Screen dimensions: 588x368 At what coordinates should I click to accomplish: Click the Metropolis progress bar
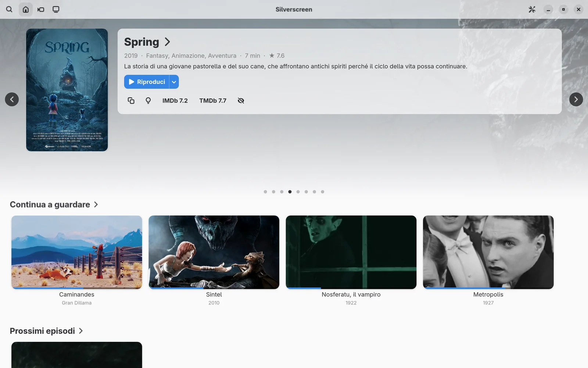(488, 288)
